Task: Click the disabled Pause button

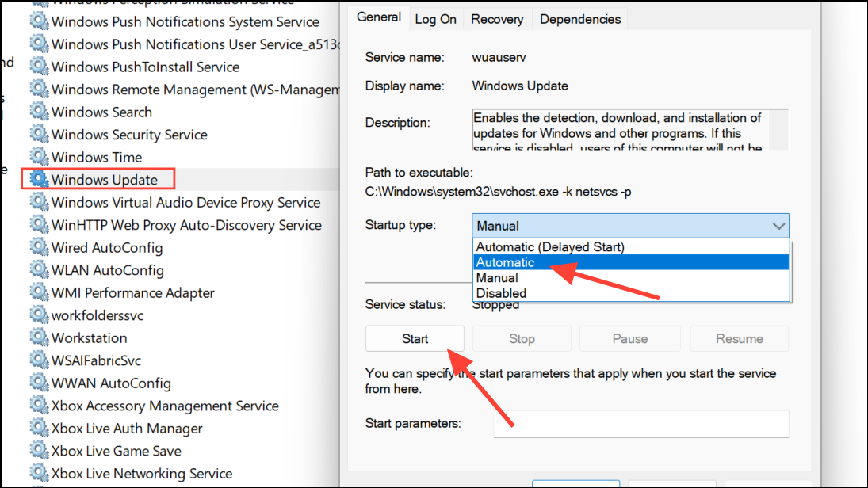Action: click(x=630, y=338)
